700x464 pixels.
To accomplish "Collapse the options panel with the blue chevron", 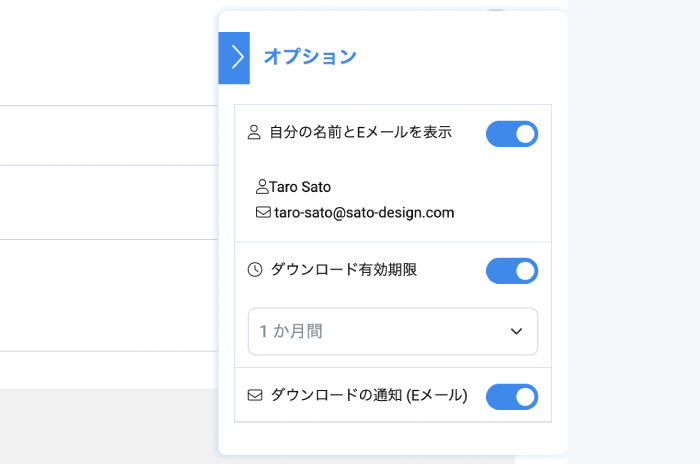I will point(234,57).
